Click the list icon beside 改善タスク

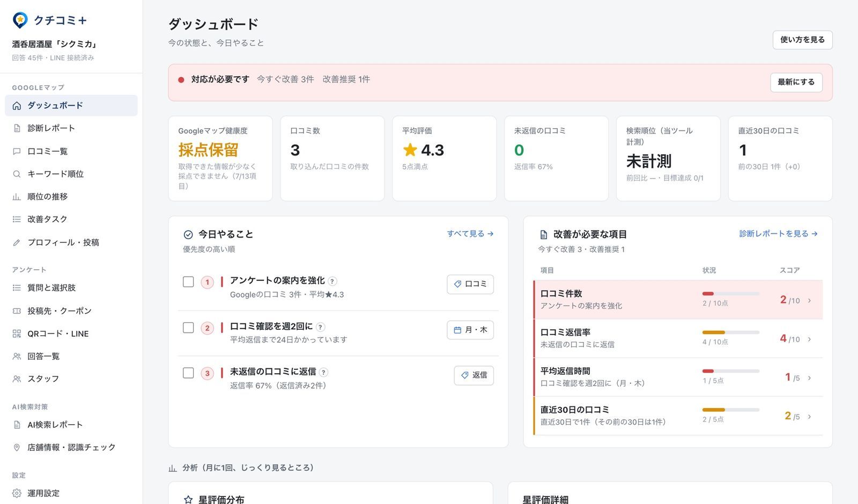pyautogui.click(x=17, y=219)
